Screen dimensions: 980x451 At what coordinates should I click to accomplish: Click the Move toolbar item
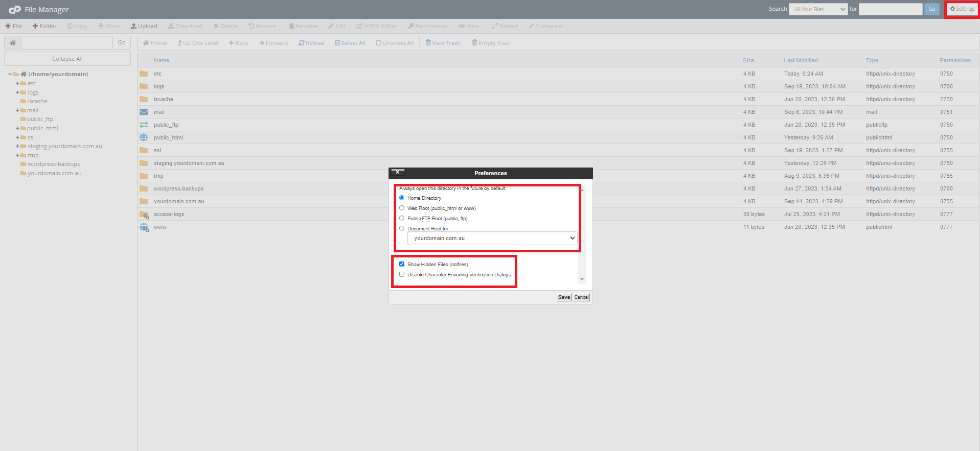click(x=109, y=26)
